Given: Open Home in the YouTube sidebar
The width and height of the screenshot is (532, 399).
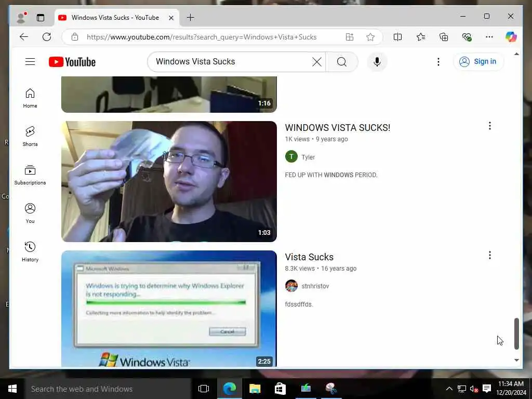Looking at the screenshot, I should click(30, 98).
